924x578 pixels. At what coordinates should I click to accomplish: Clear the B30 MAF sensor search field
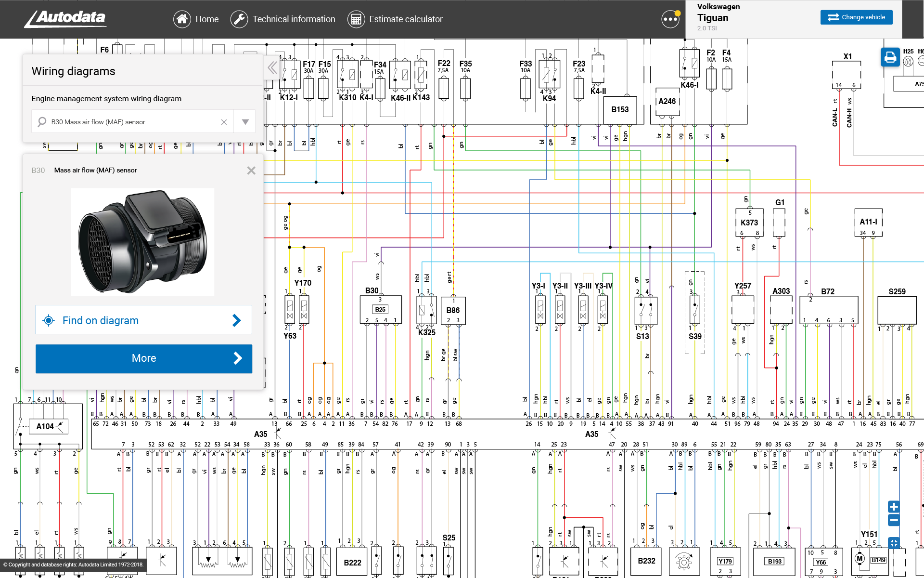[224, 122]
